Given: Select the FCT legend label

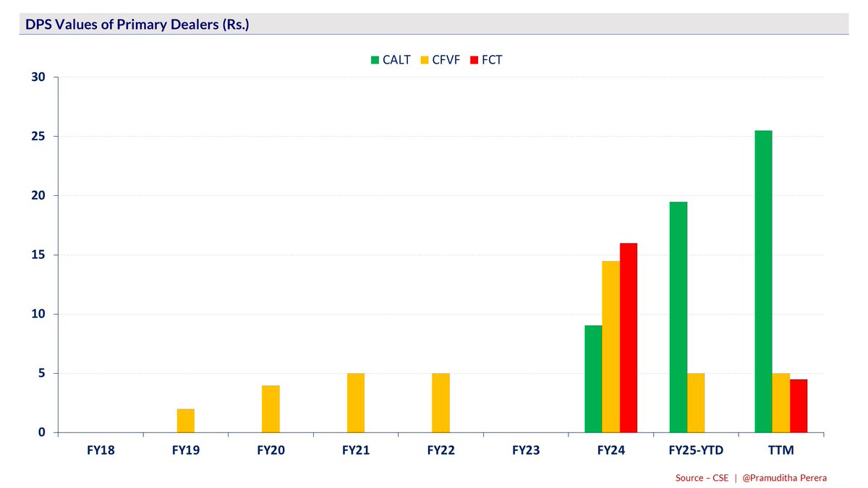Looking at the screenshot, I should (493, 60).
